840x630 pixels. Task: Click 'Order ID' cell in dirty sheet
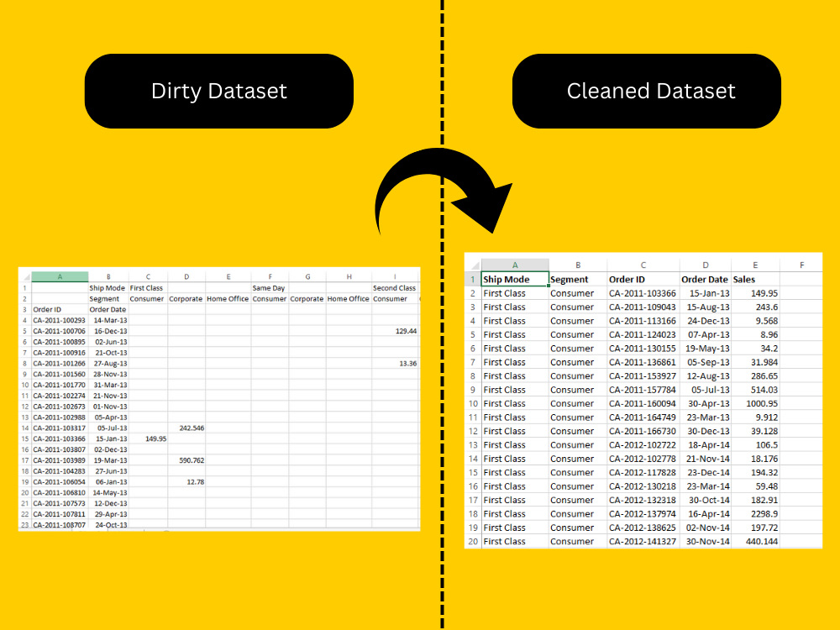(60, 309)
